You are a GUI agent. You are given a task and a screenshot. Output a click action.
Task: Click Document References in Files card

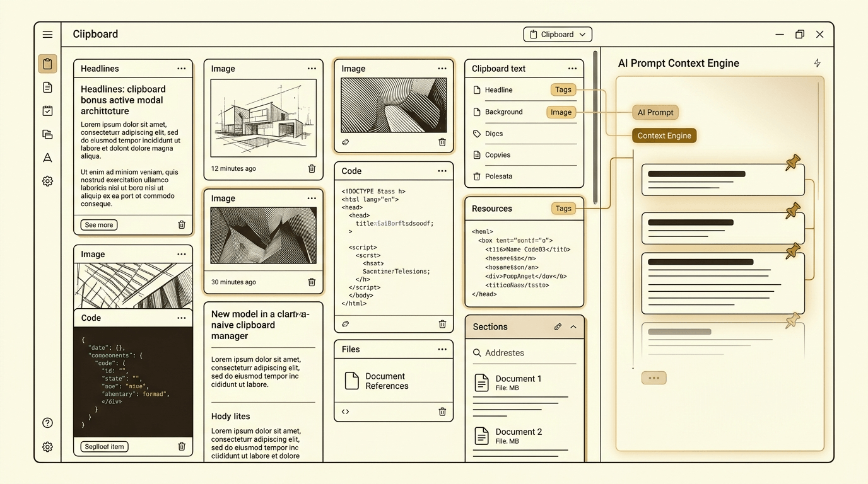point(387,381)
